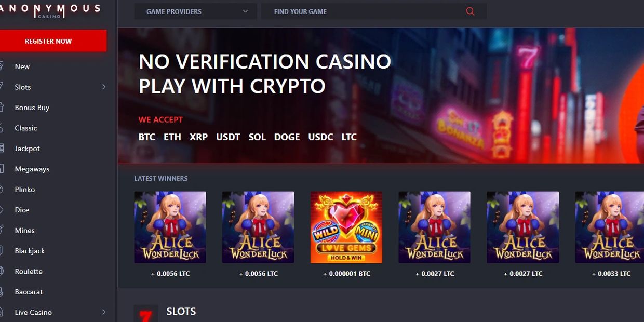Open Love Gems Hold & Win winner thumbnail
Screen dimensions: 644x322
[x=346, y=227]
